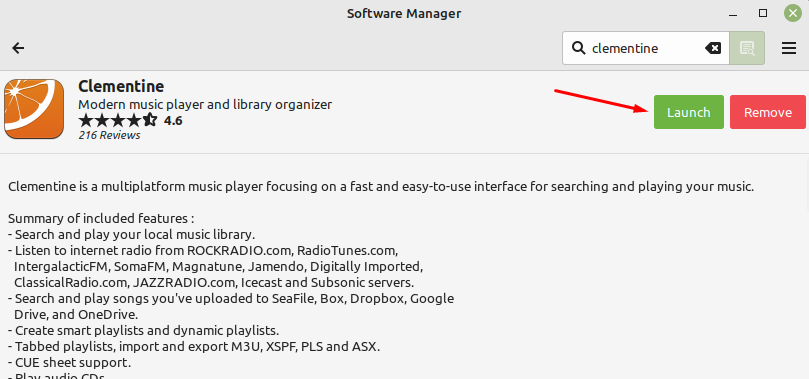The height and width of the screenshot is (379, 809).
Task: Click the Software Manager title text
Action: pos(404,13)
